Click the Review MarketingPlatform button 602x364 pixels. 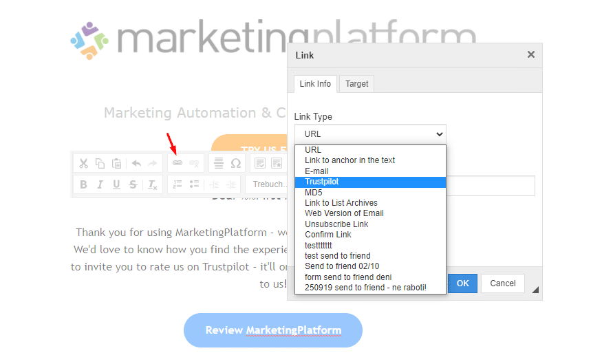(273, 330)
